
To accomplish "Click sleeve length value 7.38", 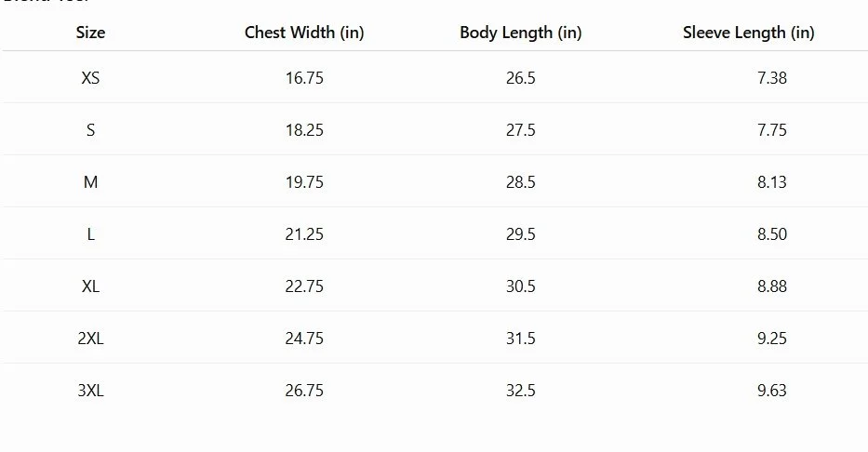I will [x=771, y=78].
